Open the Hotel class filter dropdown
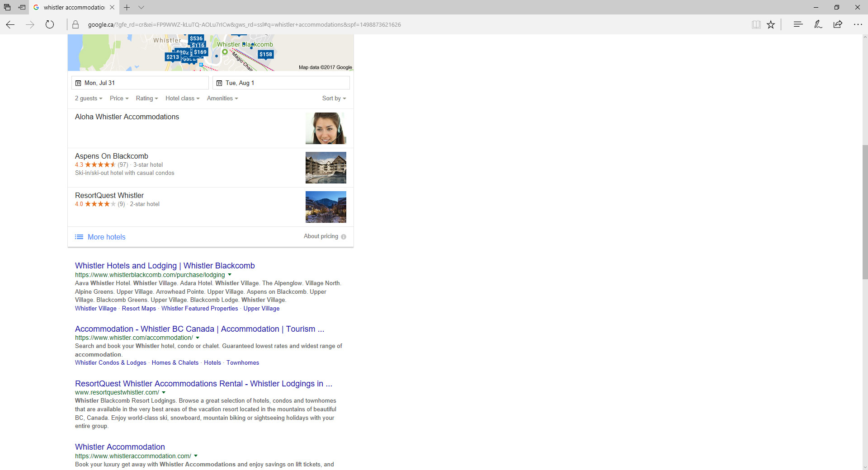868x470 pixels. click(182, 99)
